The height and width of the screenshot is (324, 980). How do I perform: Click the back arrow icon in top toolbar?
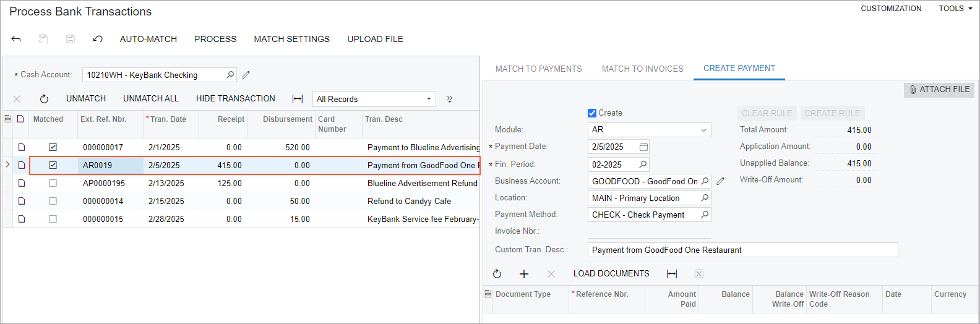click(x=16, y=39)
